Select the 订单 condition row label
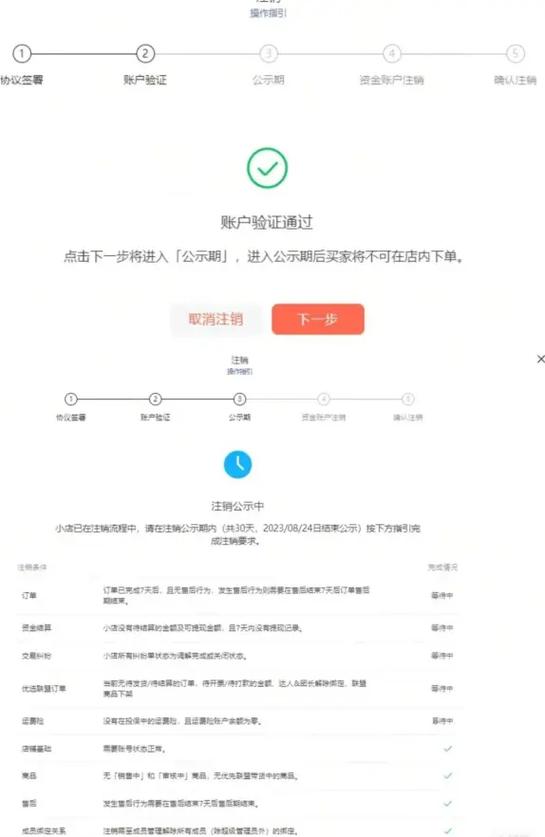Viewport: 545px width, 837px height. [x=29, y=595]
